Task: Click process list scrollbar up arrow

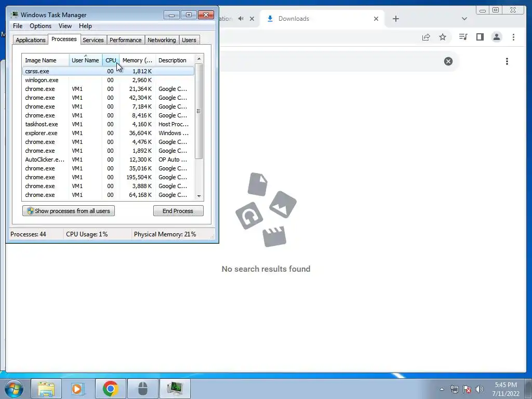Action: [x=199, y=59]
